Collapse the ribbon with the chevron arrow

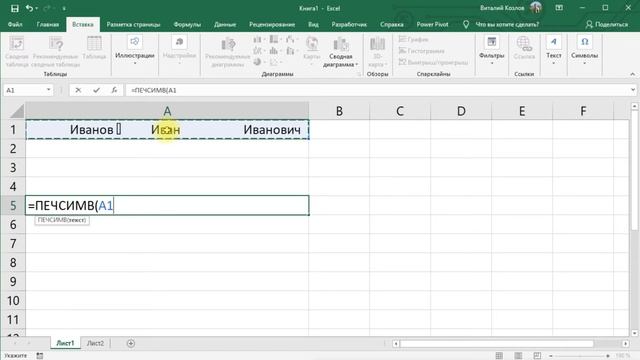(x=632, y=74)
